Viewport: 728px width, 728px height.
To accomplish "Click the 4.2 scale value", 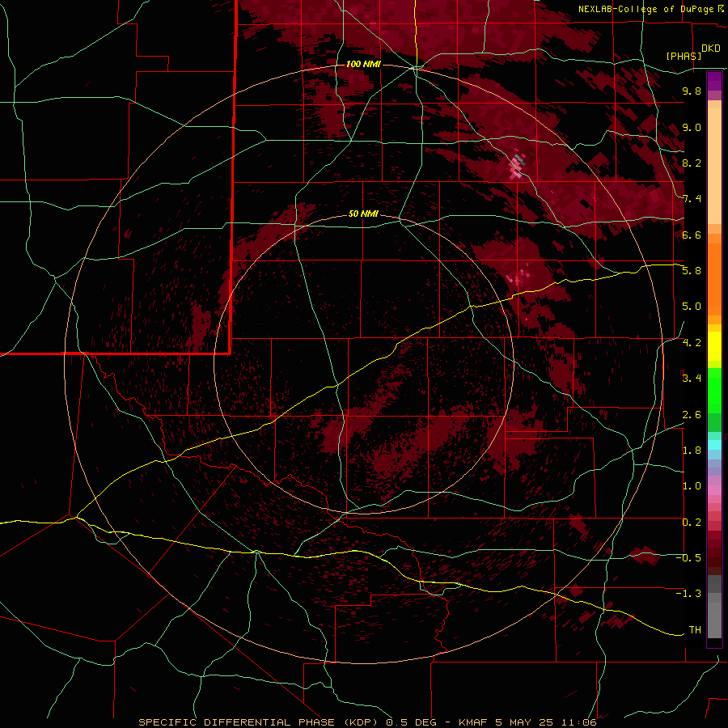I will [x=692, y=343].
